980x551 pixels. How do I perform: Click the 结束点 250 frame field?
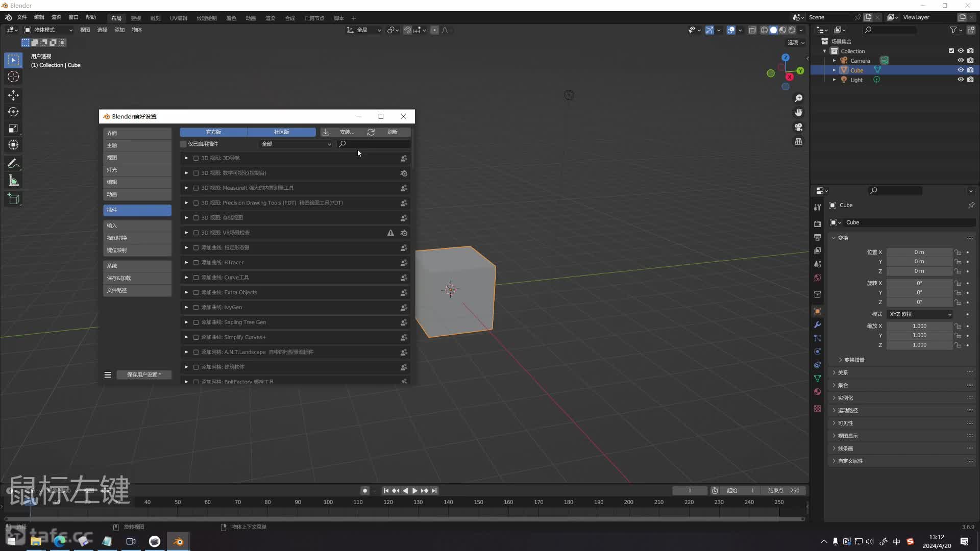pyautogui.click(x=783, y=491)
